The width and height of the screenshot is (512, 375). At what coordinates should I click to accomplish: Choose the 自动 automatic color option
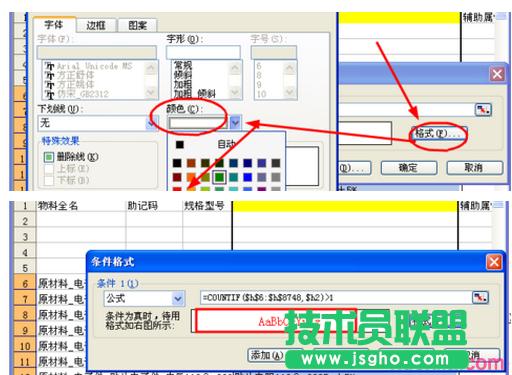click(x=226, y=144)
